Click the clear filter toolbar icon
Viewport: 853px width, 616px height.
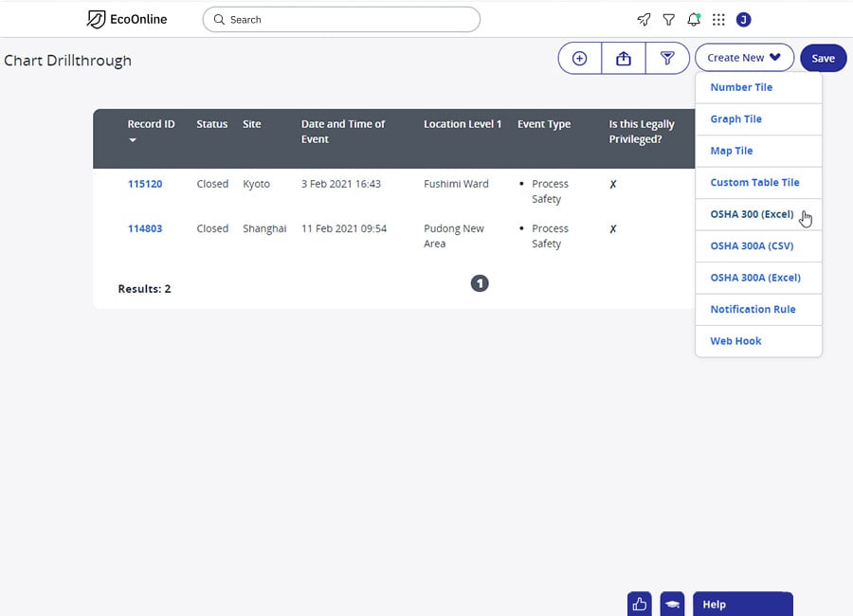[667, 59]
